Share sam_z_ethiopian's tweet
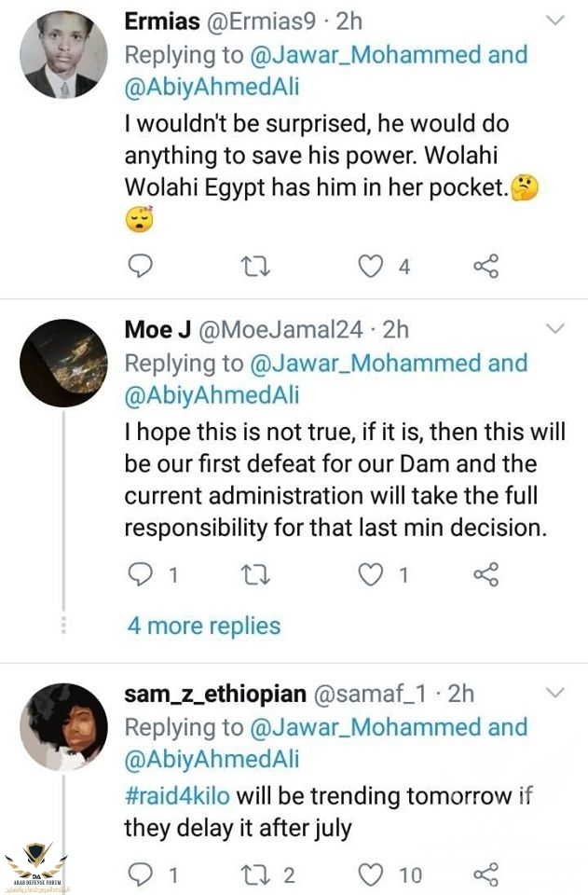This screenshot has height=895, width=588. (x=485, y=874)
